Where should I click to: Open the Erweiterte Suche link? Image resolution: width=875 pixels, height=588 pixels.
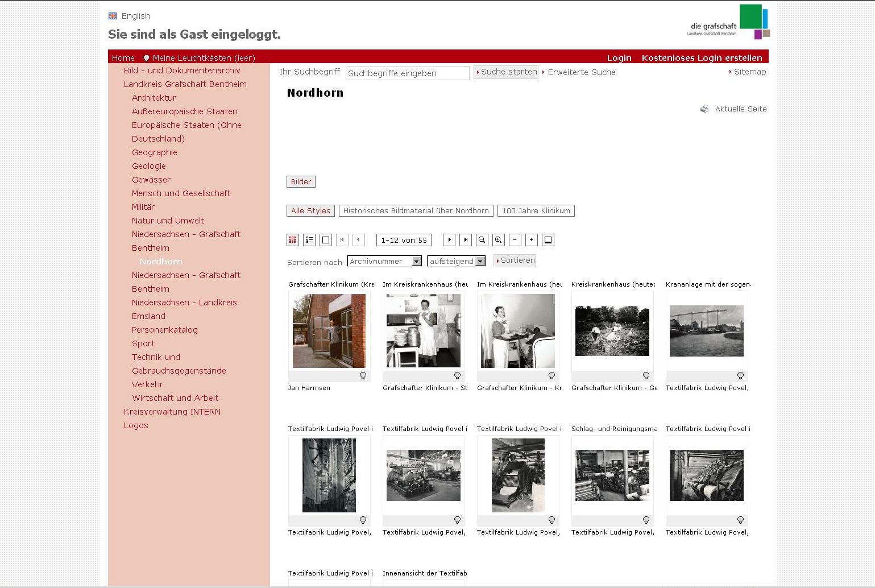[x=581, y=73]
